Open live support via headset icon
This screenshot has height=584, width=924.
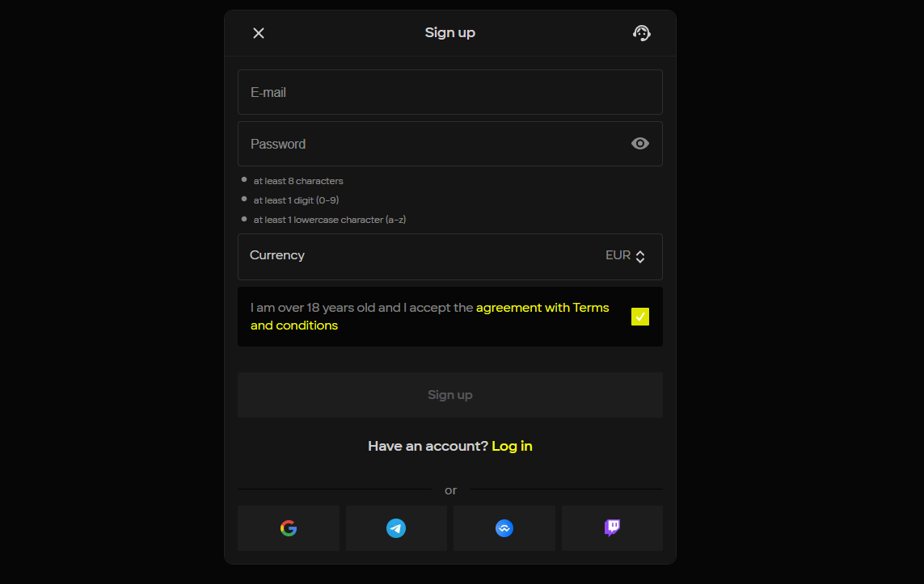coord(641,33)
